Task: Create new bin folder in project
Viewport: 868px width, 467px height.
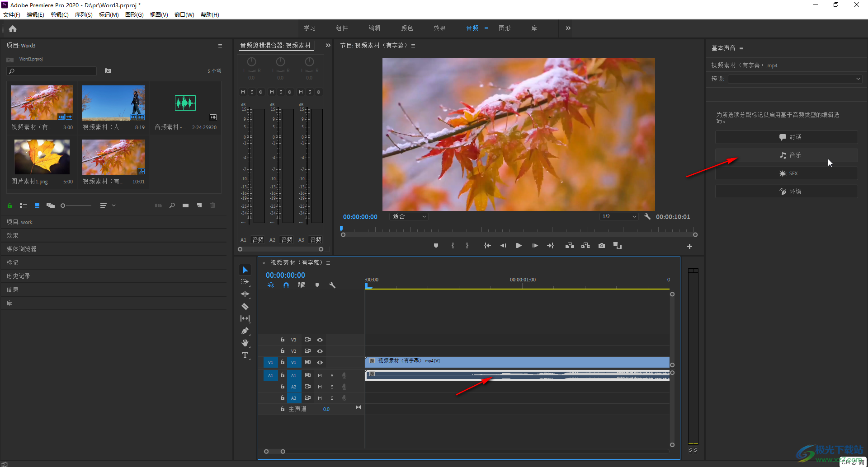Action: tap(185, 205)
